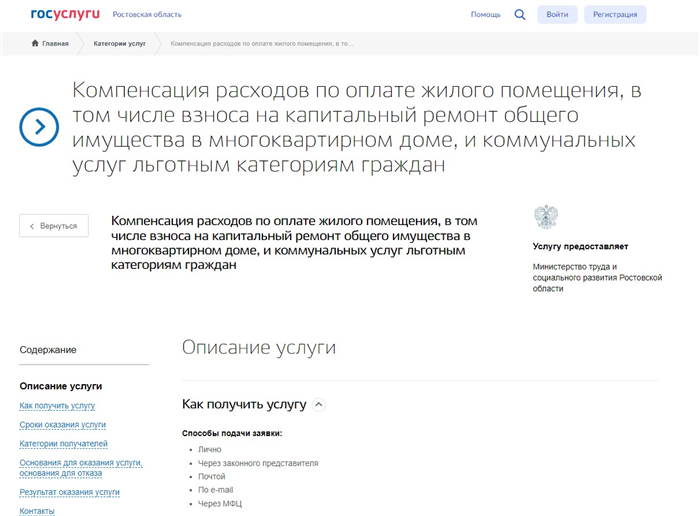Click the bold service title paragraph
The width and height of the screenshot is (700, 516).
click(294, 243)
